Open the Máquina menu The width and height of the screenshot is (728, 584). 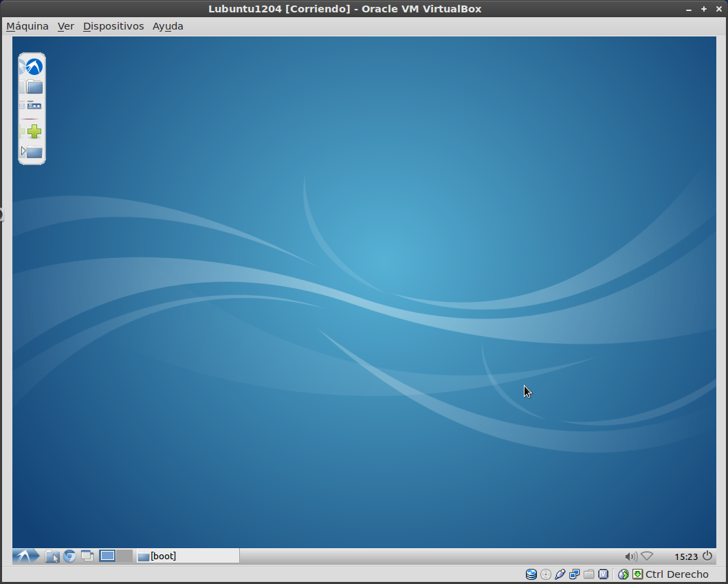click(x=27, y=26)
